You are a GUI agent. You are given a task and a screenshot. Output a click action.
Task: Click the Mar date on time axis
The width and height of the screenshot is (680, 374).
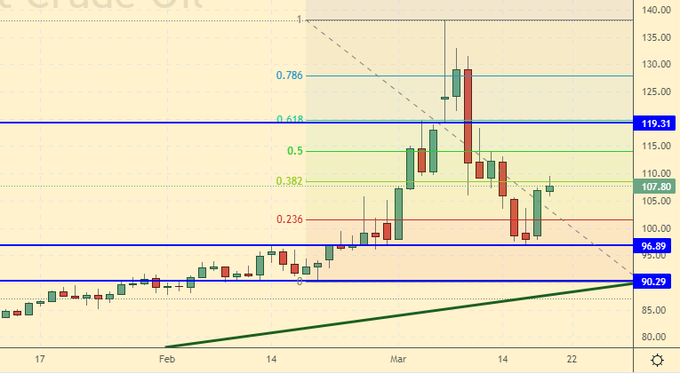[398, 359]
